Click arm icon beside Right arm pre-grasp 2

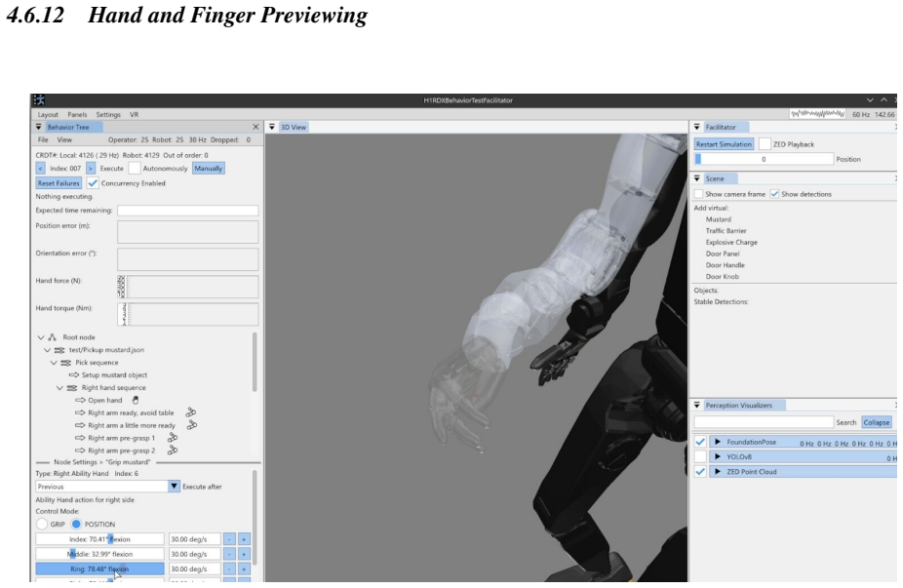pos(173,451)
